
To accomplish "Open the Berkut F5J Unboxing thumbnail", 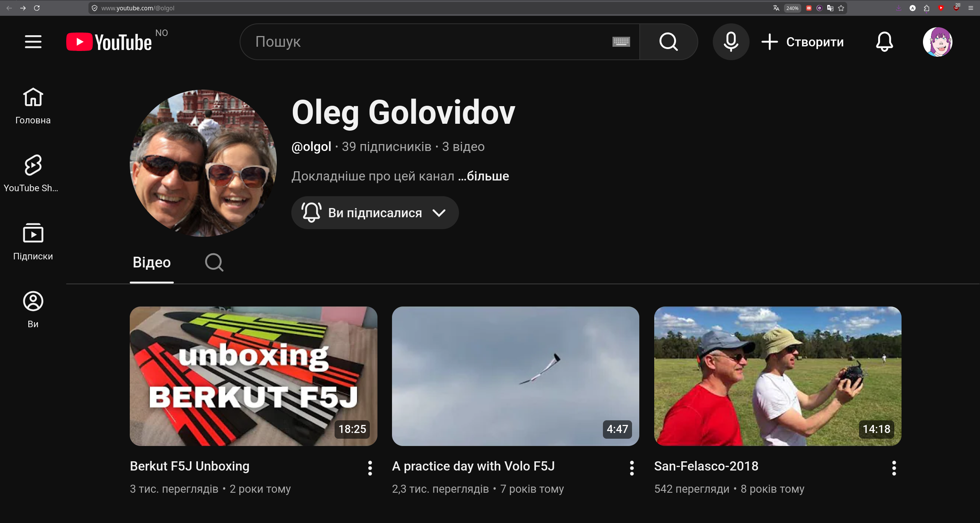I will point(253,376).
